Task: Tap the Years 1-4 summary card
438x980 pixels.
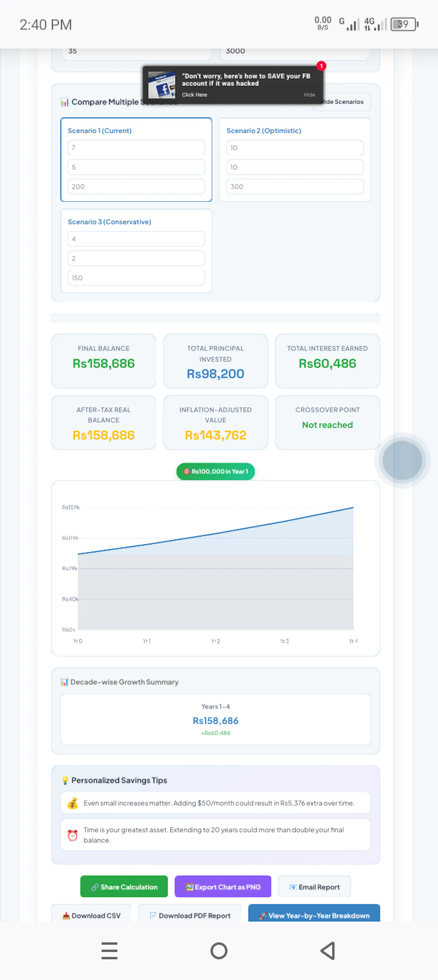Action: pyautogui.click(x=215, y=719)
